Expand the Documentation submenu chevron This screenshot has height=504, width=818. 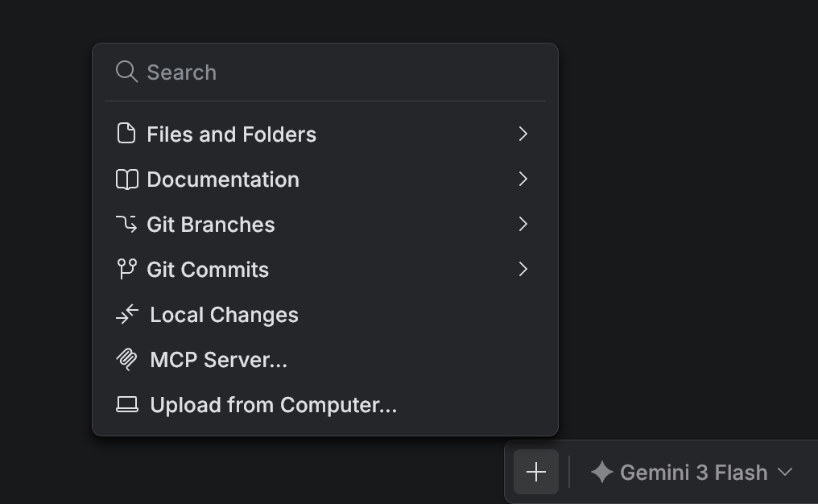pos(523,179)
